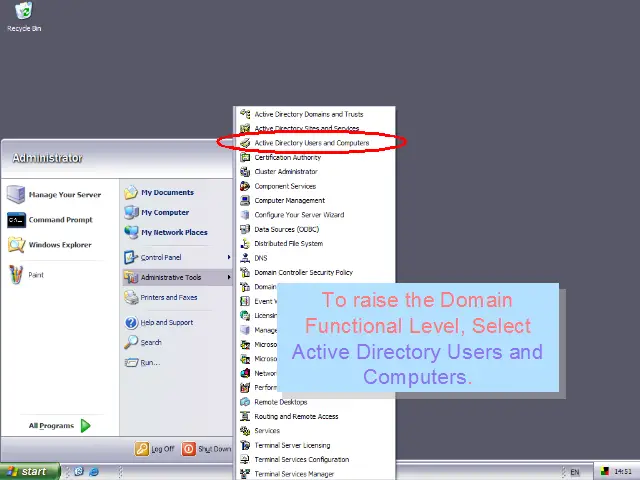This screenshot has width=640, height=480.
Task: Click Domain Controller Security Policy icon
Action: 245,272
